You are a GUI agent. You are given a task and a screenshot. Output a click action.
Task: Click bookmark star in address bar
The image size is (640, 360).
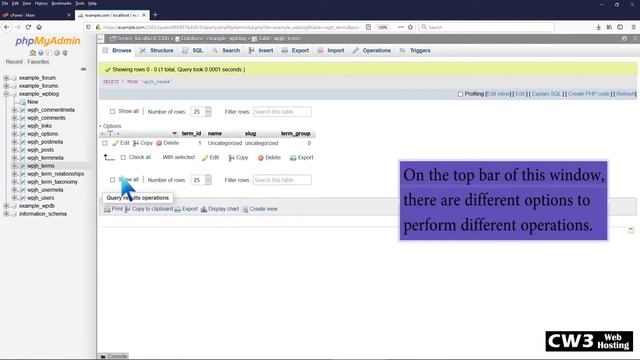click(x=410, y=27)
